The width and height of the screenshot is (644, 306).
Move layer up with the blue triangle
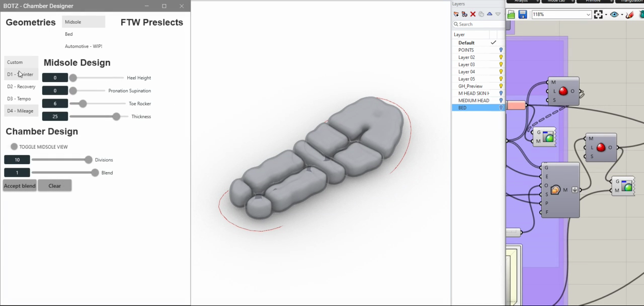pos(490,14)
